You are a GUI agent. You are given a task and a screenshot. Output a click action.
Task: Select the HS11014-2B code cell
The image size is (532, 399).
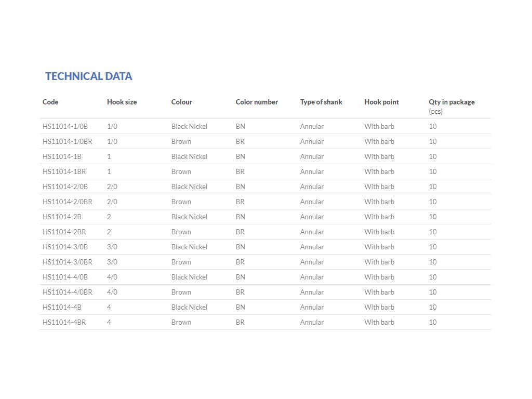pyautogui.click(x=62, y=217)
